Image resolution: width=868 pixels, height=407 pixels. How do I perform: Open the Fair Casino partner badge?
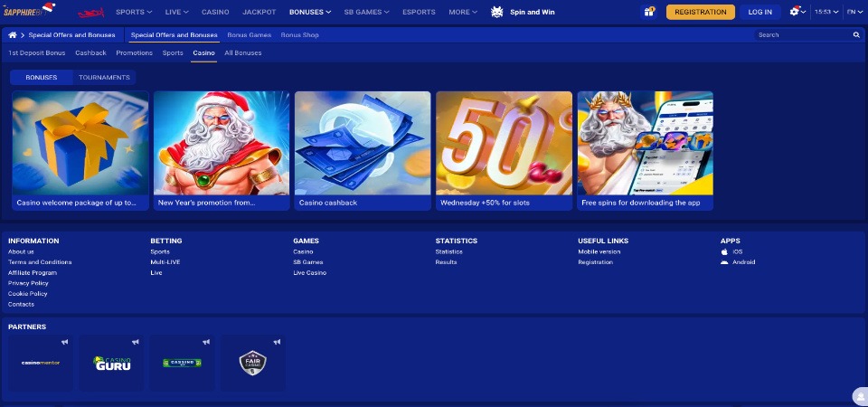[253, 363]
